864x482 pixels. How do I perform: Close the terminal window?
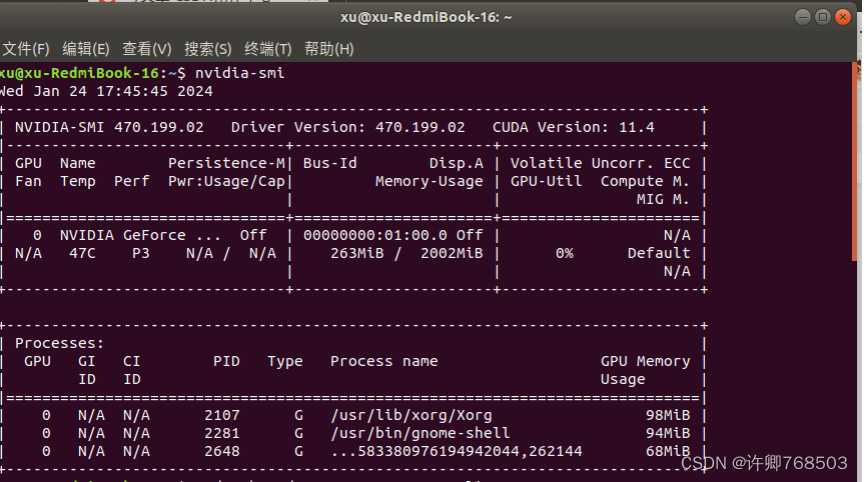[843, 17]
